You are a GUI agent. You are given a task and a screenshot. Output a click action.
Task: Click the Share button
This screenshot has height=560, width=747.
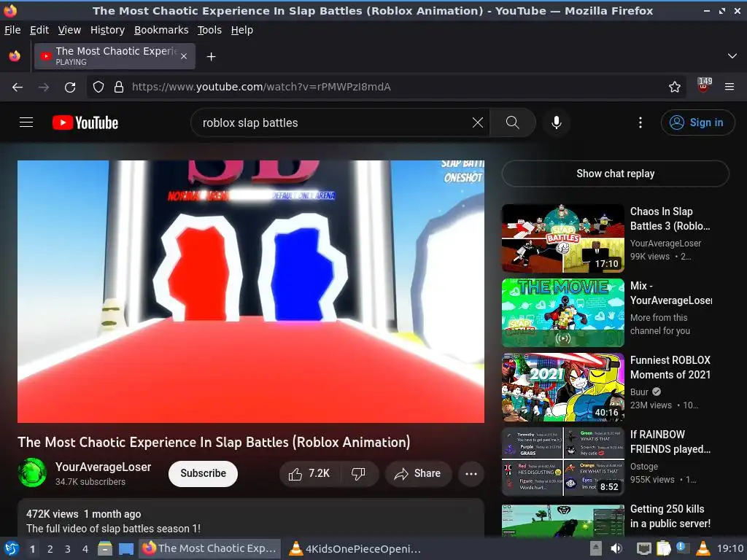(418, 473)
